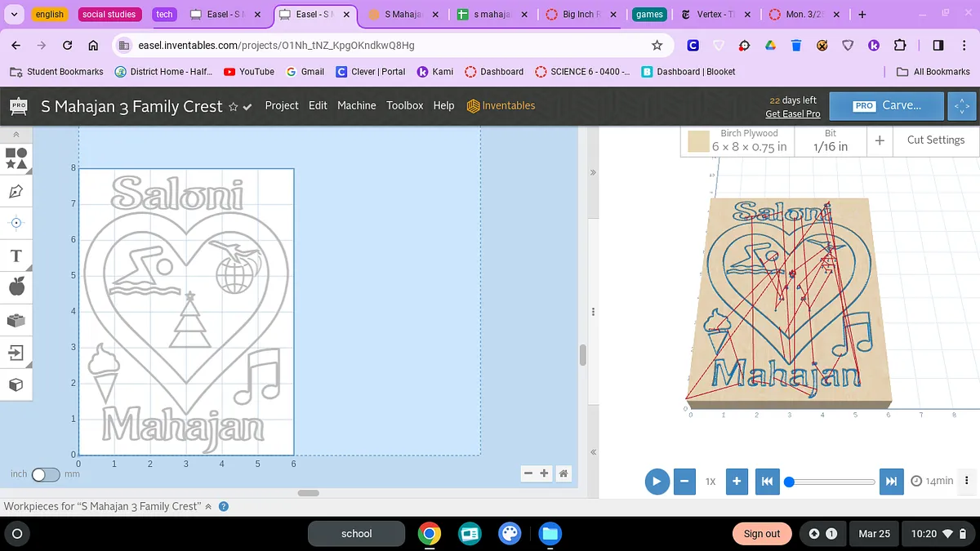Click the social studies tab group
The image size is (980, 551).
109,15
